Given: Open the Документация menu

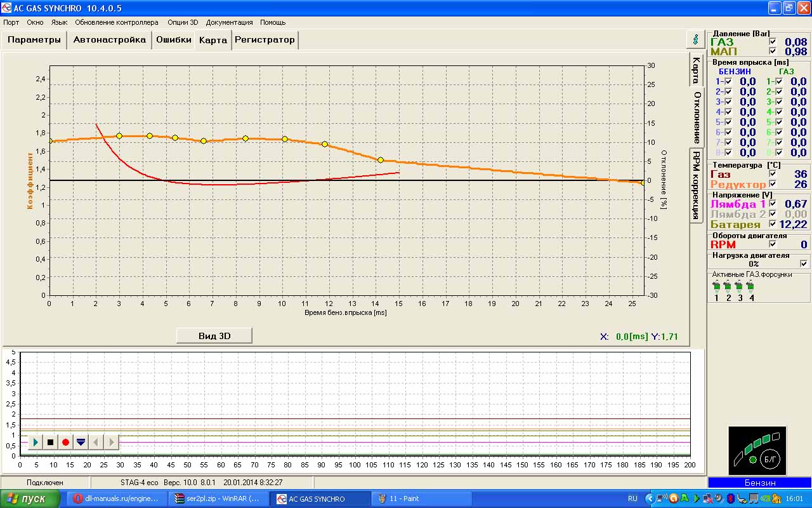Looking at the screenshot, I should 229,22.
